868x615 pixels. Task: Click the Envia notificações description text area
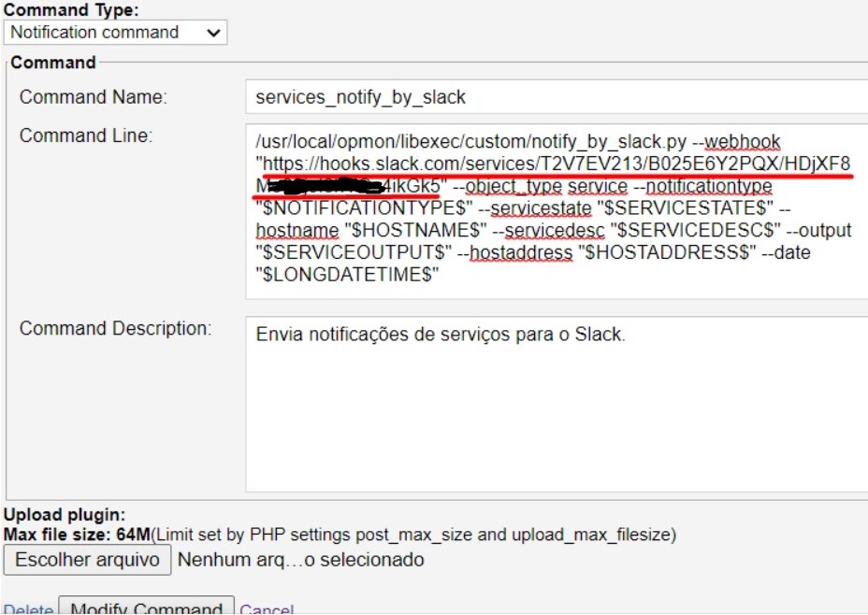pos(557,403)
